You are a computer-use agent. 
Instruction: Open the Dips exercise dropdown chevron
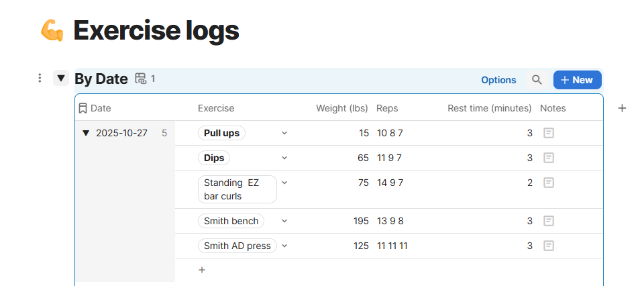click(x=284, y=158)
